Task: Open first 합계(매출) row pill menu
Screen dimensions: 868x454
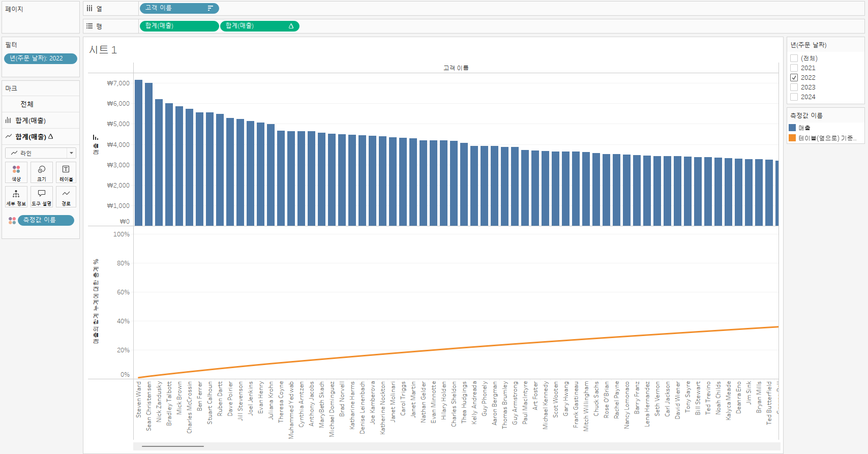Action: (179, 26)
